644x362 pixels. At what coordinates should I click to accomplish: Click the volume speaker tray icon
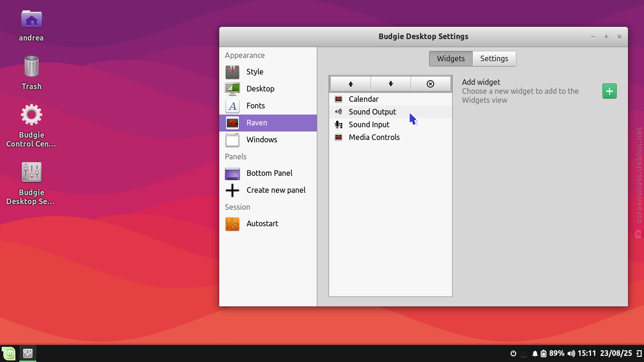(571, 354)
